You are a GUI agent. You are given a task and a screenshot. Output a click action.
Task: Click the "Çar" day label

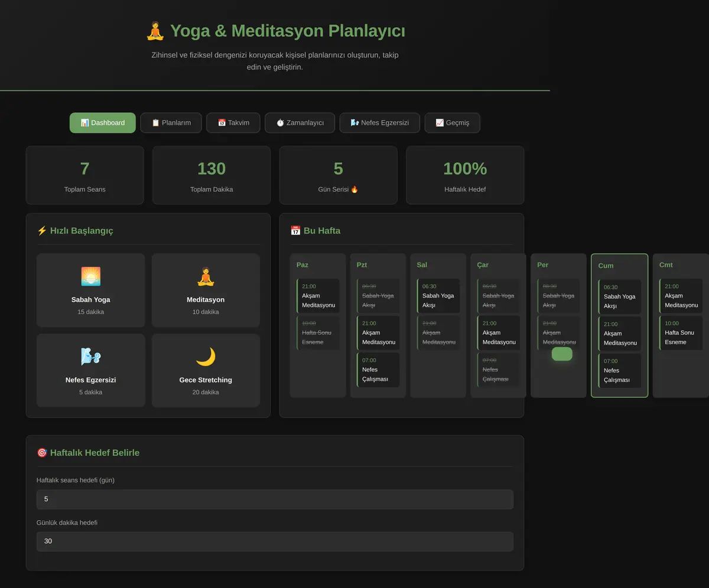pos(483,265)
